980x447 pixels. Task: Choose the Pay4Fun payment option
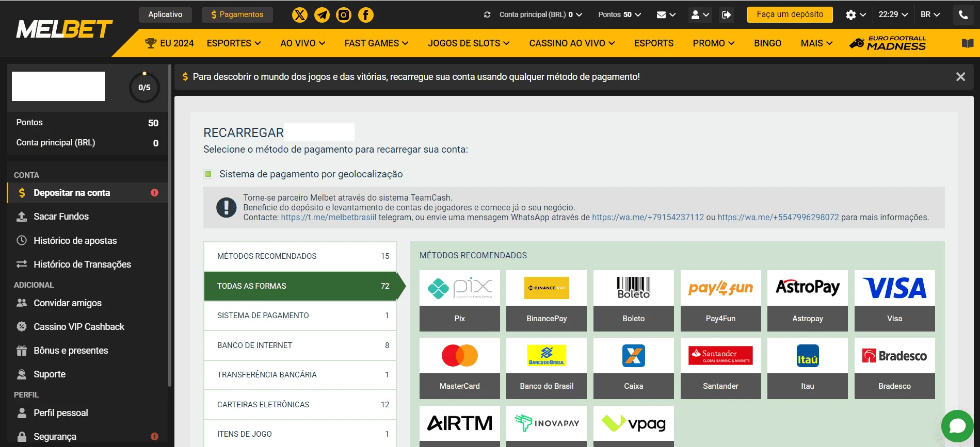tap(721, 301)
